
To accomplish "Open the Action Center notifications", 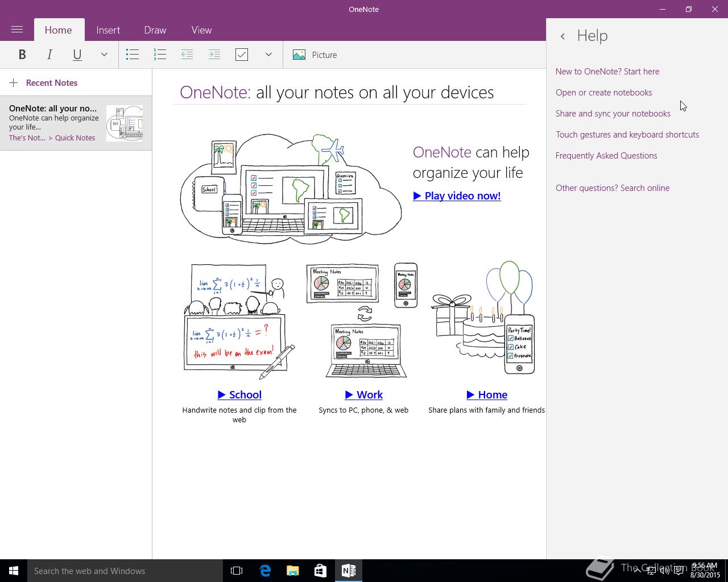I will click(679, 571).
